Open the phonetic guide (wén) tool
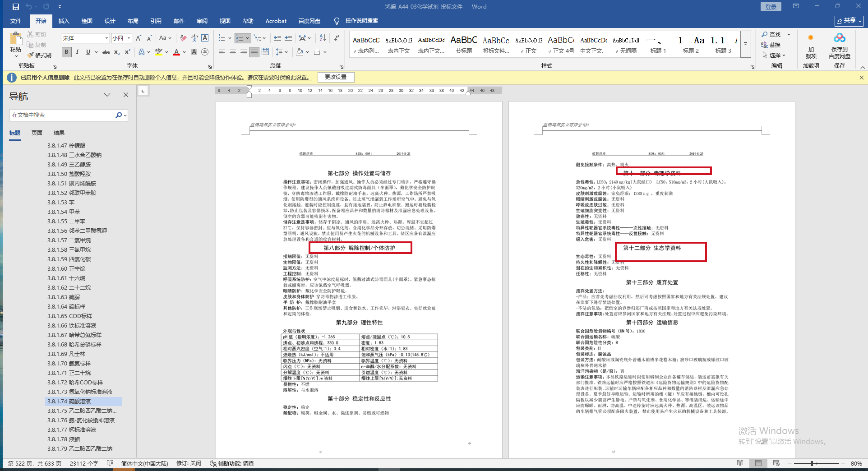 [194, 38]
